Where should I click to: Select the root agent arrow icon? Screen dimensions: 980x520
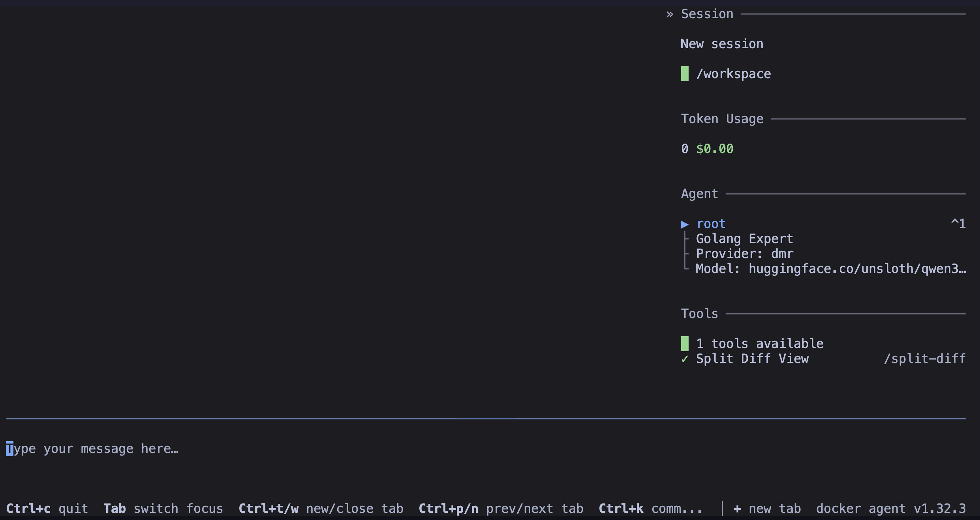(685, 224)
